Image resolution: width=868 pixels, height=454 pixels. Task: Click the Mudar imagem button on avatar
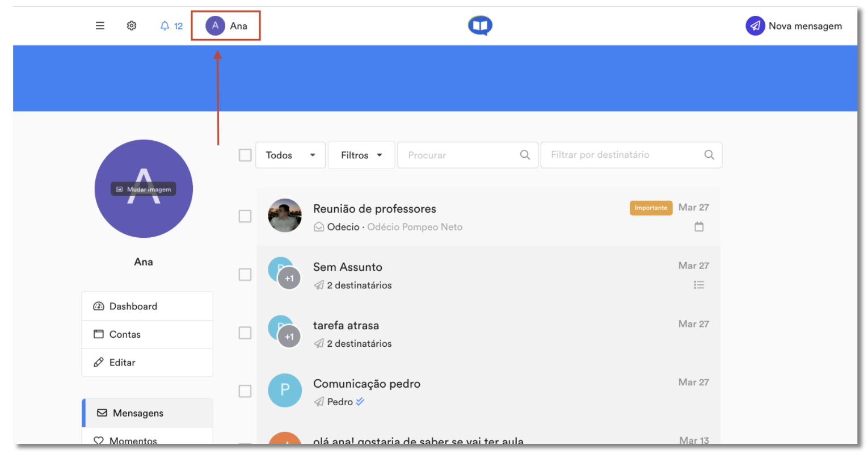click(144, 189)
